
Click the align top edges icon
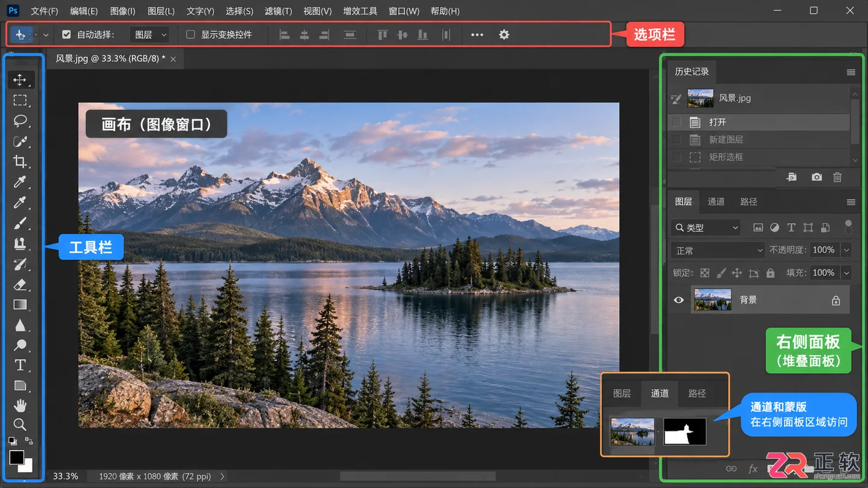click(382, 35)
